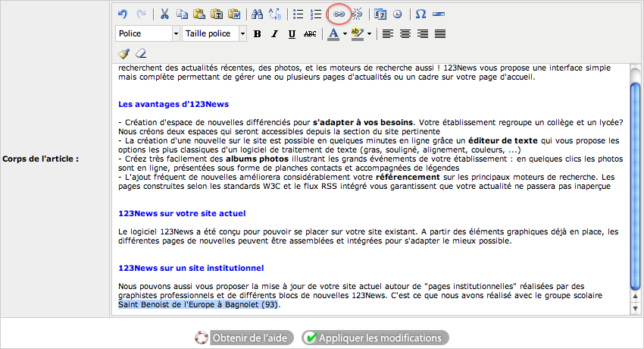Expand the text color dropdown arrow
The image size is (644, 349).
(x=345, y=34)
